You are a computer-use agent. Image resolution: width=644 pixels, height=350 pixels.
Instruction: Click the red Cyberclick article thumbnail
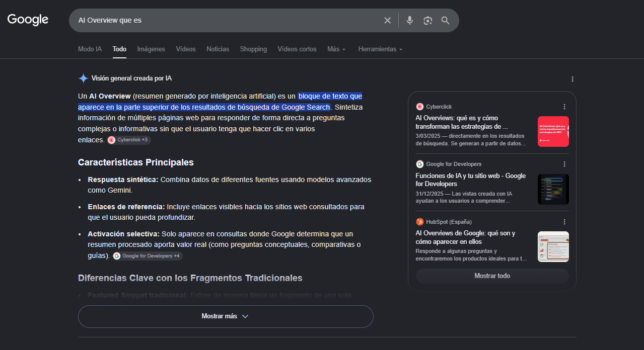(553, 132)
